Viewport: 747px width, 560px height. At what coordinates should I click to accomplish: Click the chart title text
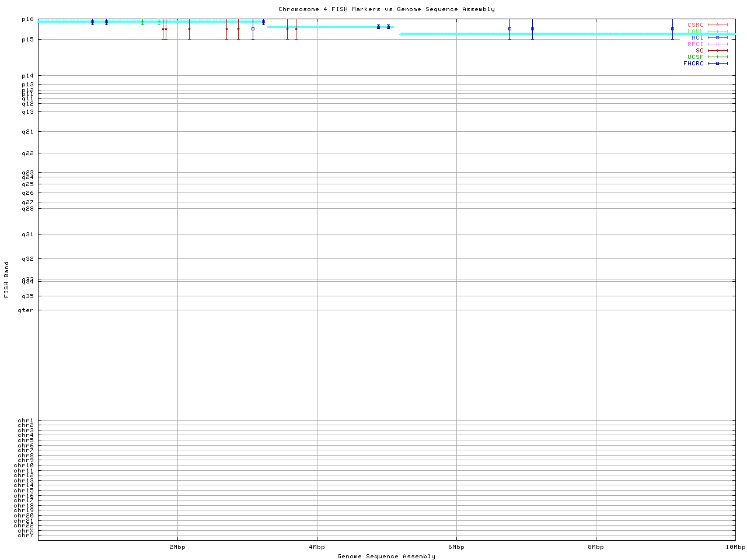[x=386, y=9]
